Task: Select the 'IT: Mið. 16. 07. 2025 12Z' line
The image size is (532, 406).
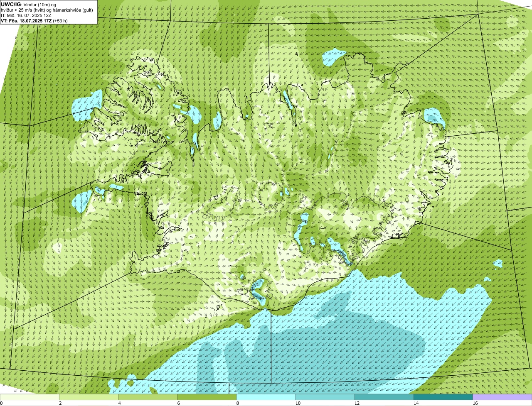Action: coord(26,15)
